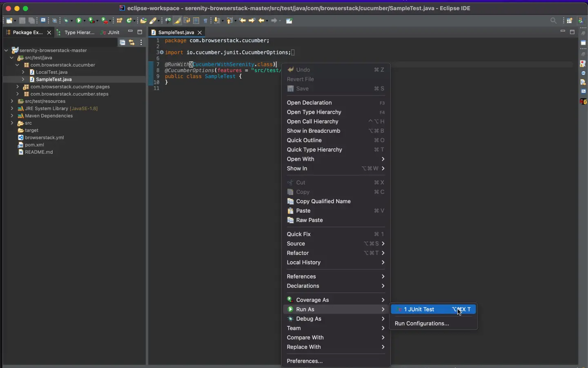
Task: Select pom.xml in Package Explorer
Action: click(x=34, y=145)
